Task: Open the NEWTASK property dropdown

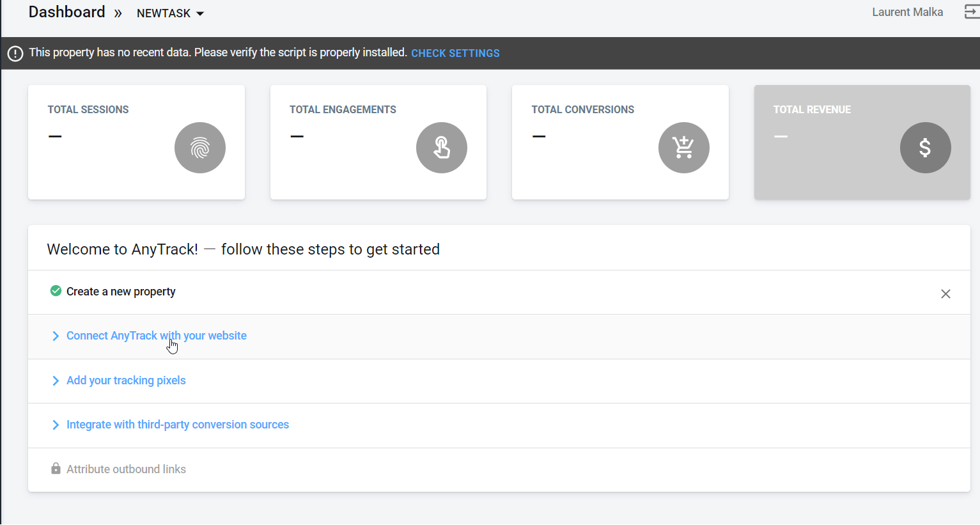Action: (170, 13)
